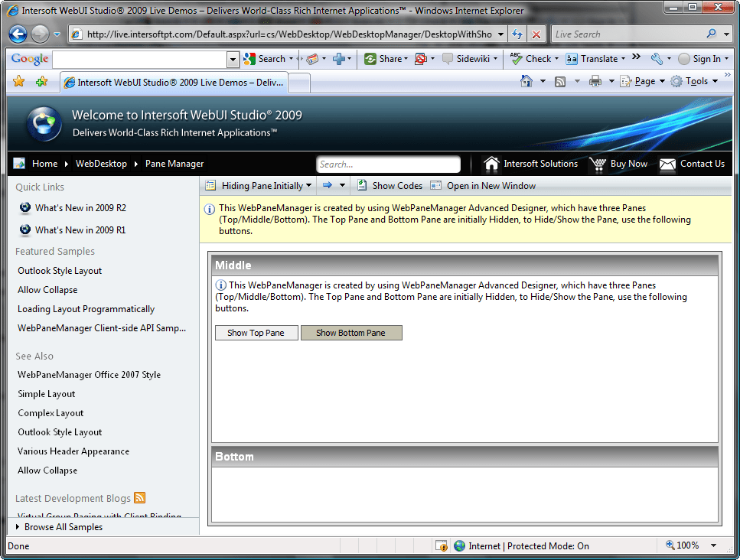Expand the address bar dropdown
The height and width of the screenshot is (560, 740).
pyautogui.click(x=501, y=34)
